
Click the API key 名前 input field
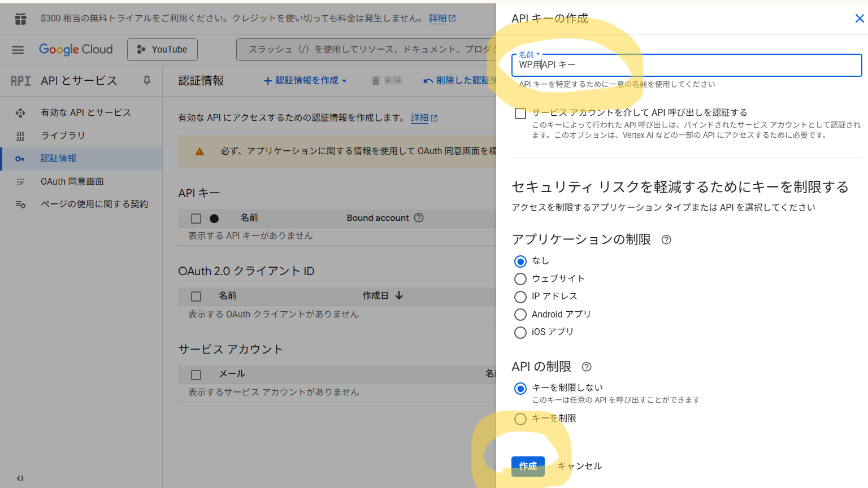pos(686,65)
